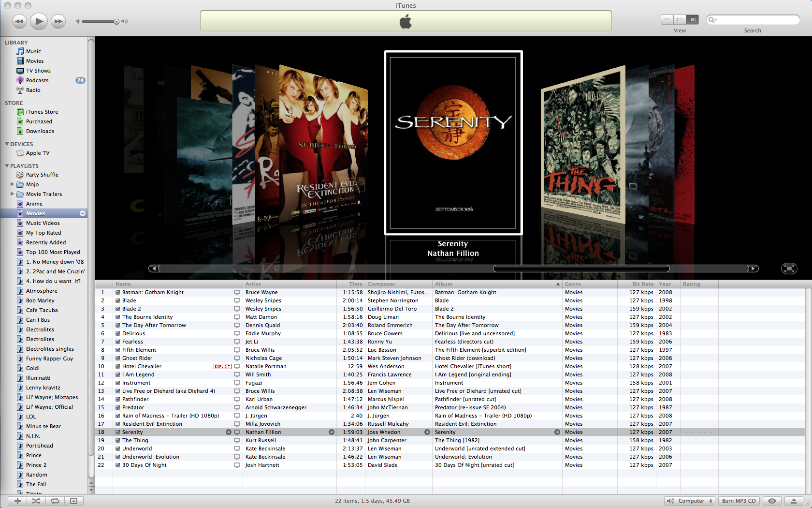Sort by Name column header
The height and width of the screenshot is (508, 812).
click(177, 284)
